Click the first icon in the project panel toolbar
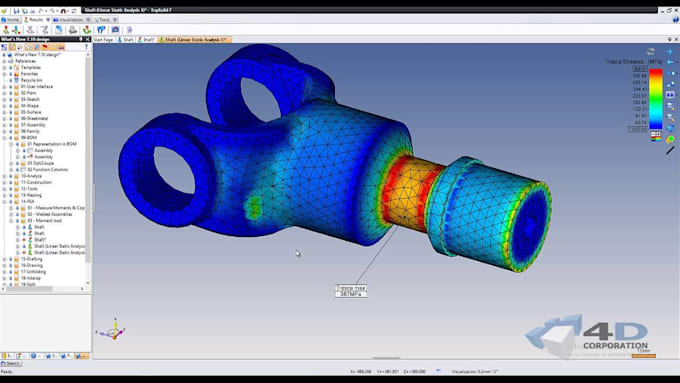The image size is (680, 383). click(x=4, y=47)
